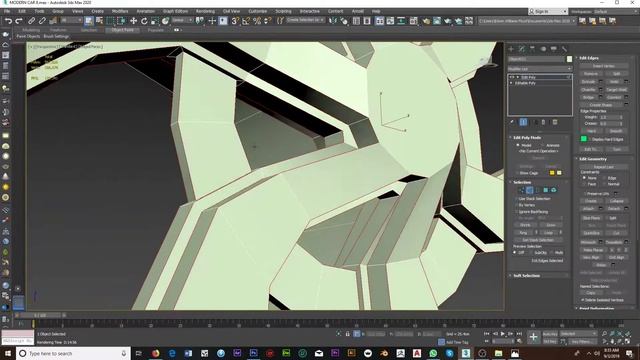Toggle the Angle Snap button

point(246,21)
